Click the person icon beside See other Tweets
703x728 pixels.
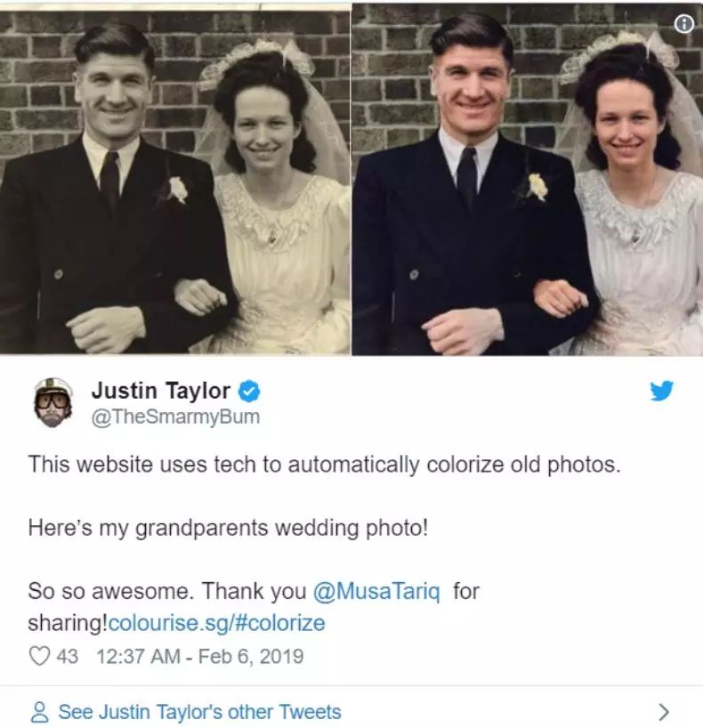pyautogui.click(x=39, y=712)
